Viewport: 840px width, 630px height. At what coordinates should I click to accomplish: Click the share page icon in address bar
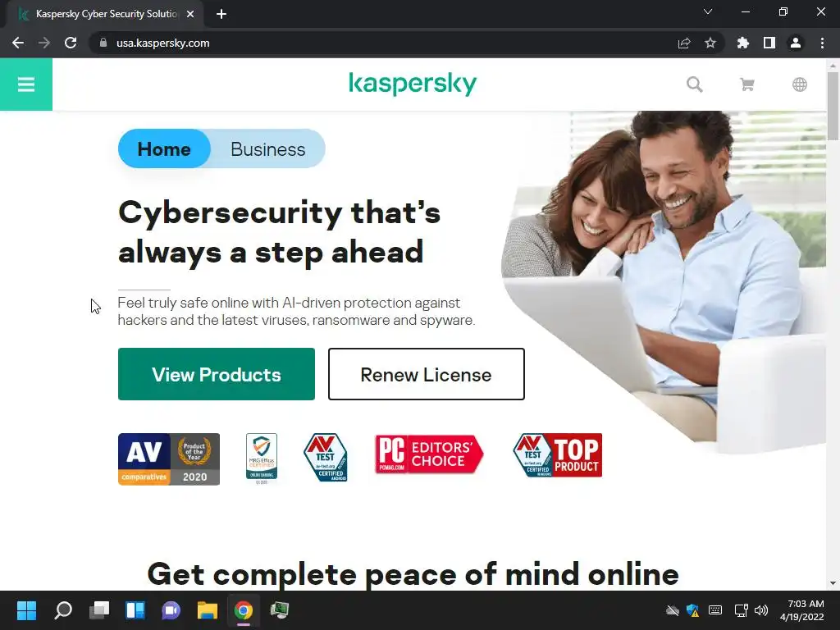pyautogui.click(x=683, y=43)
